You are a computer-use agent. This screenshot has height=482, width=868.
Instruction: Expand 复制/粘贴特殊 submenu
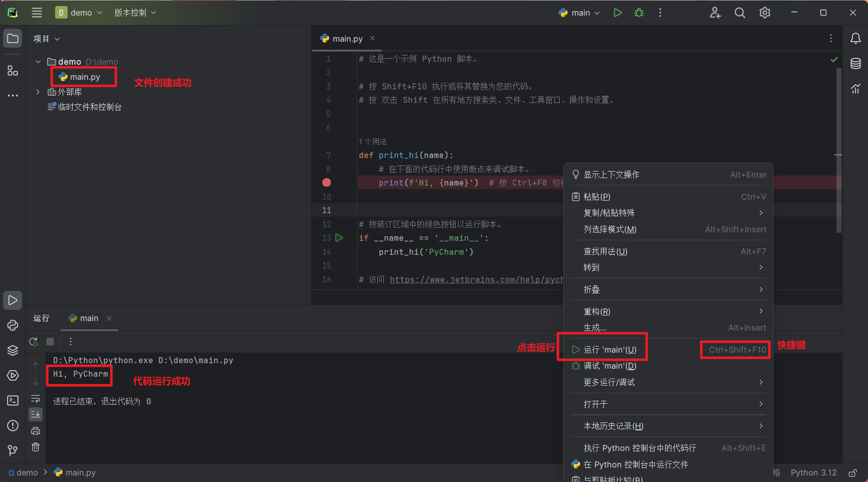tap(669, 213)
